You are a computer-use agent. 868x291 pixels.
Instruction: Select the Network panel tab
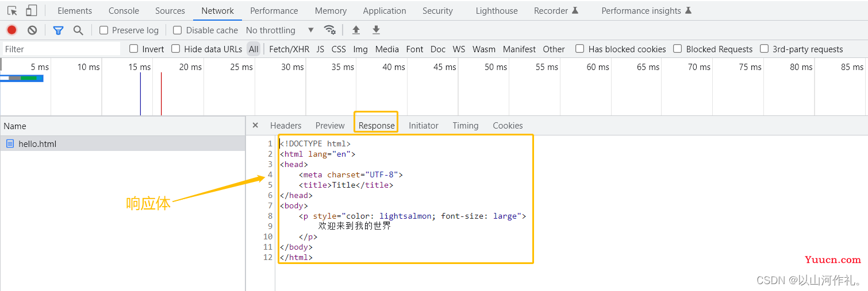[218, 10]
